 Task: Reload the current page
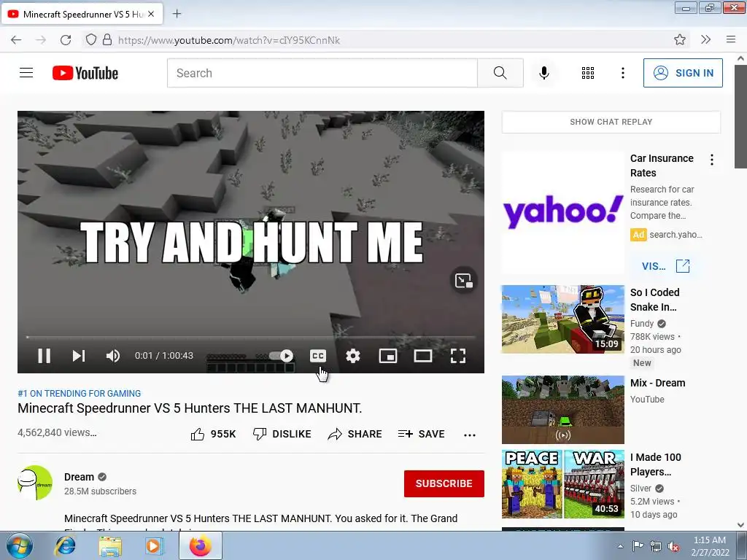pyautogui.click(x=66, y=40)
